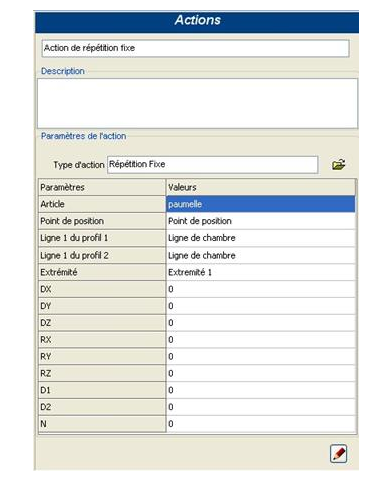Image resolution: width=381 pixels, height=482 pixels.
Task: Click the RY value cell
Action: tap(261, 356)
